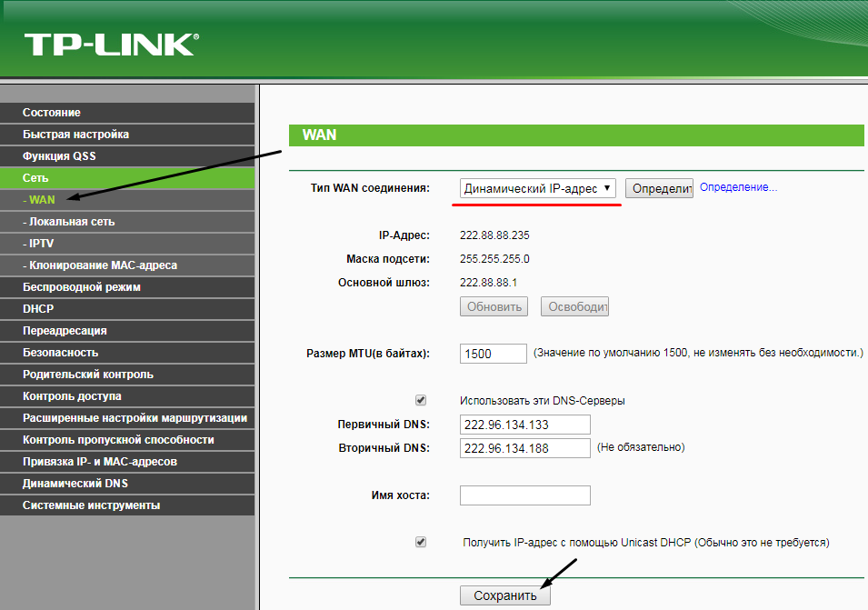Click the Освободить button

point(574,306)
